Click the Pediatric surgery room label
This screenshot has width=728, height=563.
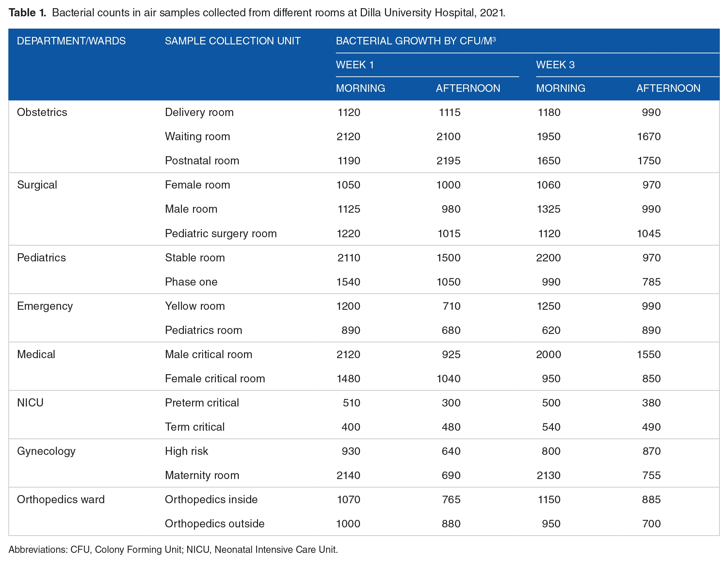221,234
